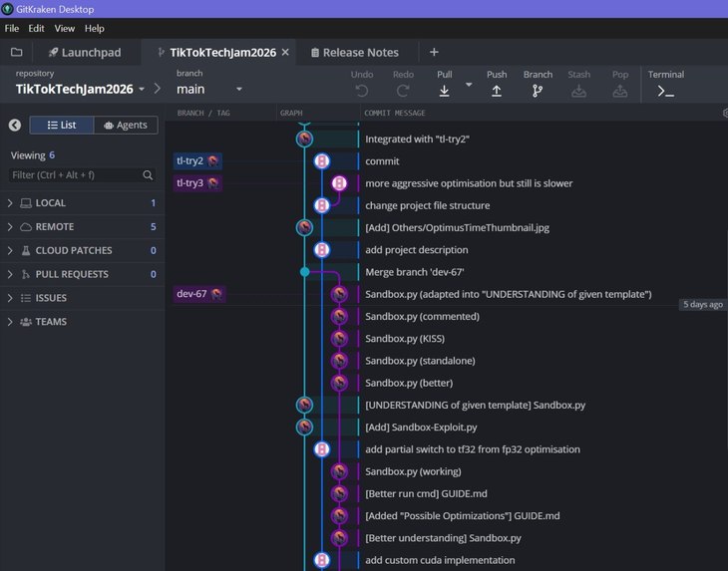Open the Terminal icon
The image size is (728, 571).
pos(666,92)
